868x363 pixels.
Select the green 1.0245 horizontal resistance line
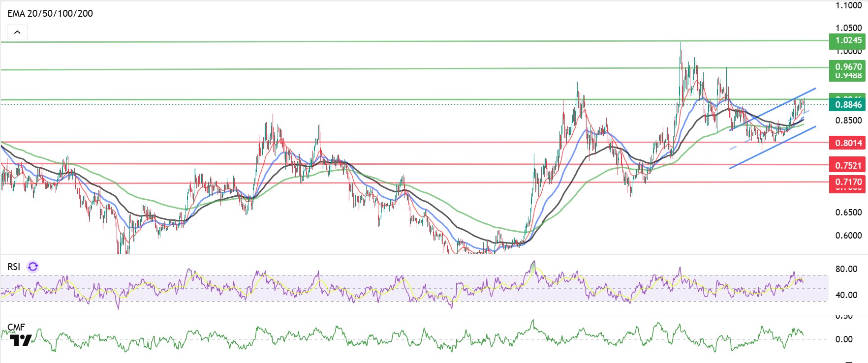(414, 41)
